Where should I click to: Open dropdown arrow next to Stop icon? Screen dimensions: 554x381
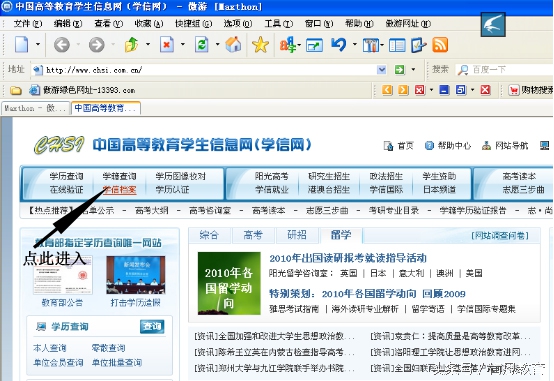point(182,45)
